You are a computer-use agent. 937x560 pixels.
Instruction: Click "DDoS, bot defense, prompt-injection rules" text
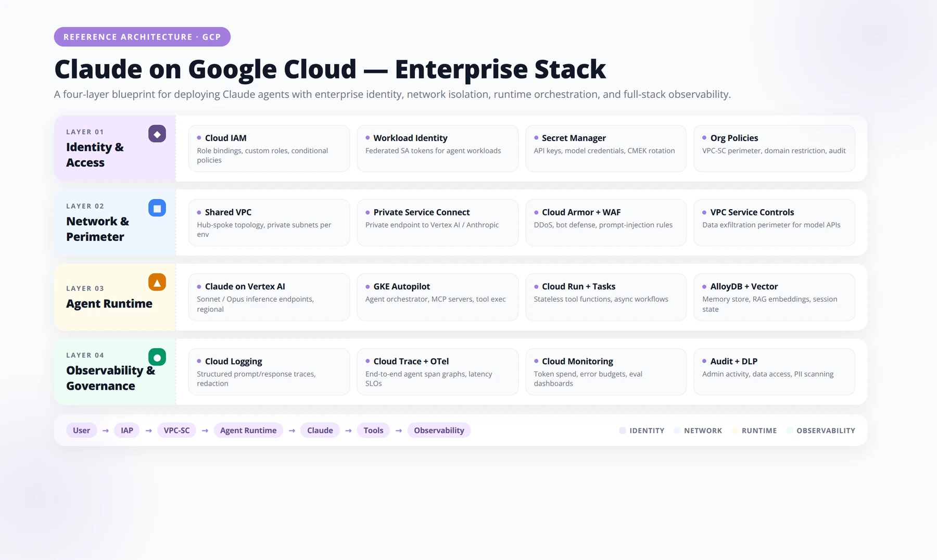click(603, 225)
